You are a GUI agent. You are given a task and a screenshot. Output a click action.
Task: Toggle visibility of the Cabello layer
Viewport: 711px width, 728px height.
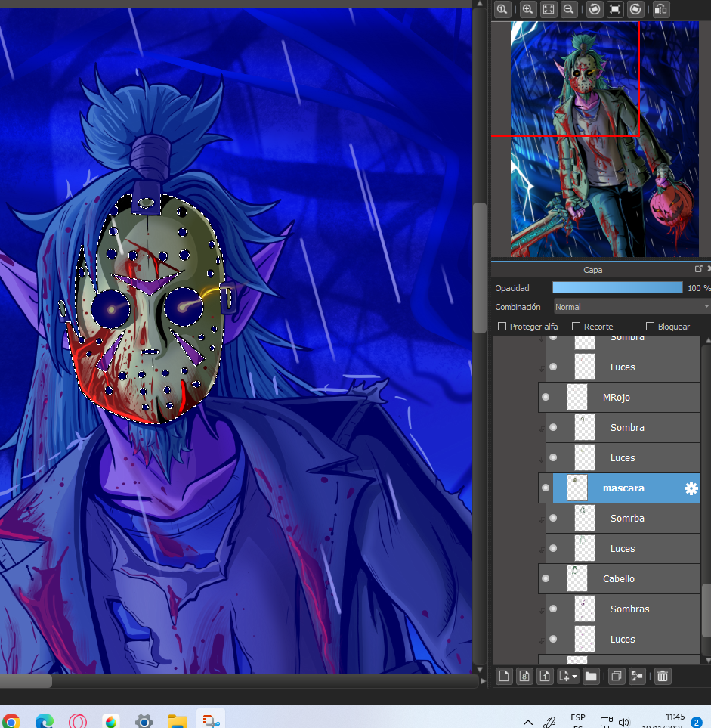click(546, 578)
